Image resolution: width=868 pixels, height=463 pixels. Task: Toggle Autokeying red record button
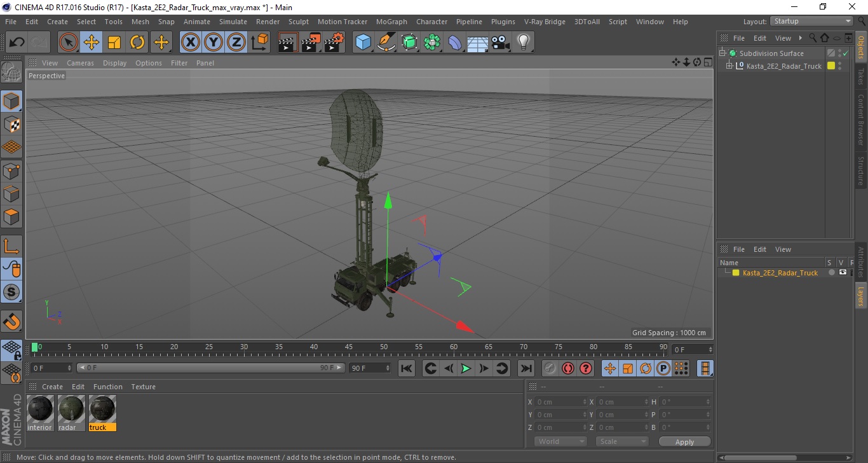click(567, 368)
